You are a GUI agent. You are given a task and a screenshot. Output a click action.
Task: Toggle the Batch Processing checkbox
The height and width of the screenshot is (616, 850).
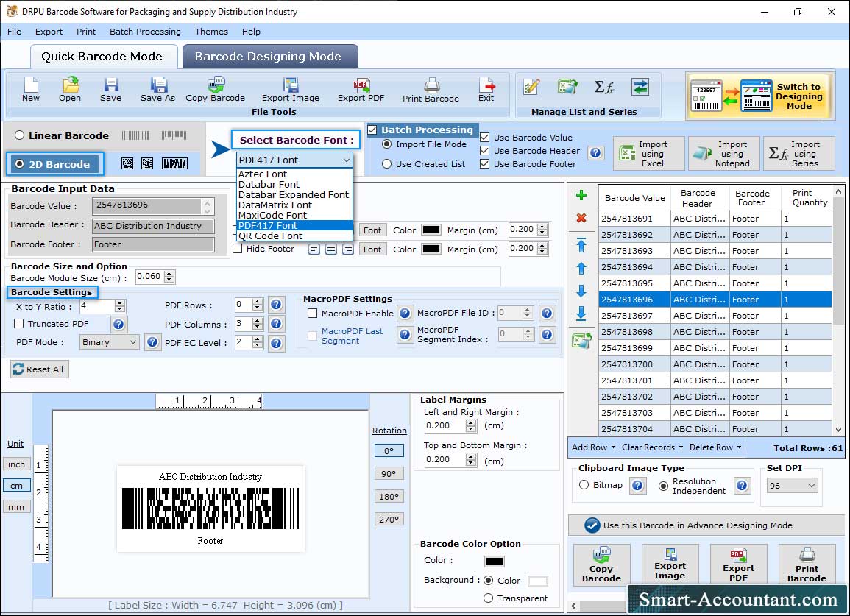coord(372,130)
